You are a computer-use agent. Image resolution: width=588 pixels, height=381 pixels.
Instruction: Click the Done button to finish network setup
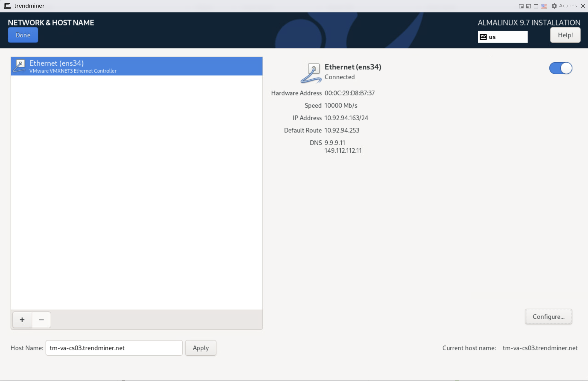point(23,35)
